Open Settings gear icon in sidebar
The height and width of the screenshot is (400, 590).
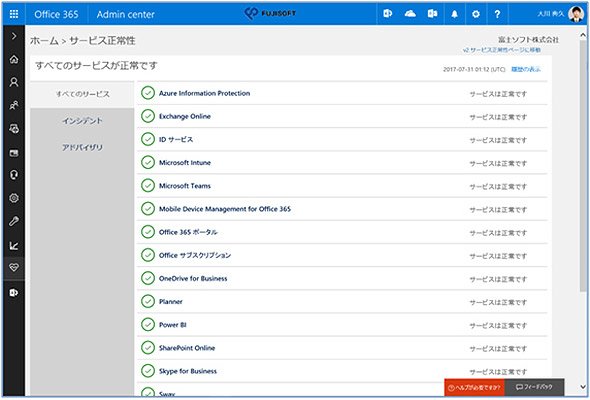coord(14,198)
